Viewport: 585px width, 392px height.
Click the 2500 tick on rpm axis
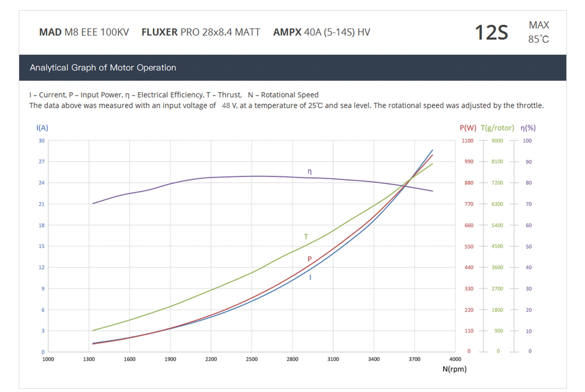point(252,359)
